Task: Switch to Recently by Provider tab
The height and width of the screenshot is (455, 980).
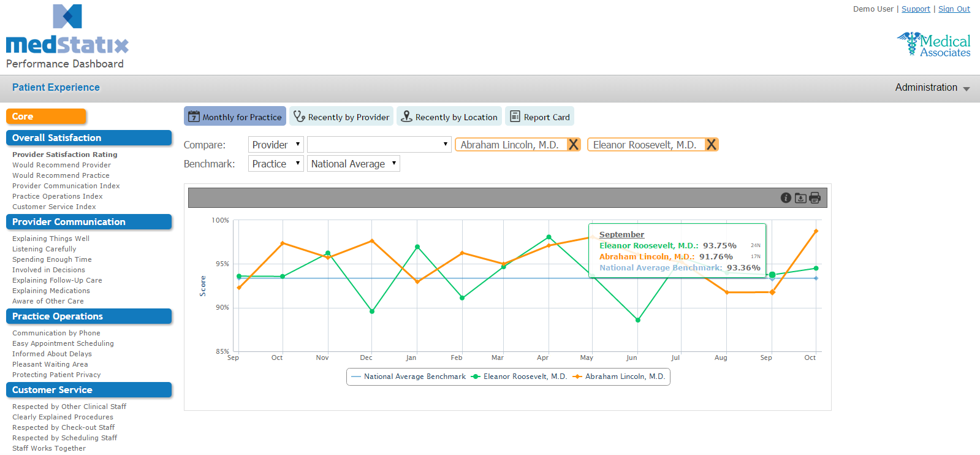Action: (341, 117)
